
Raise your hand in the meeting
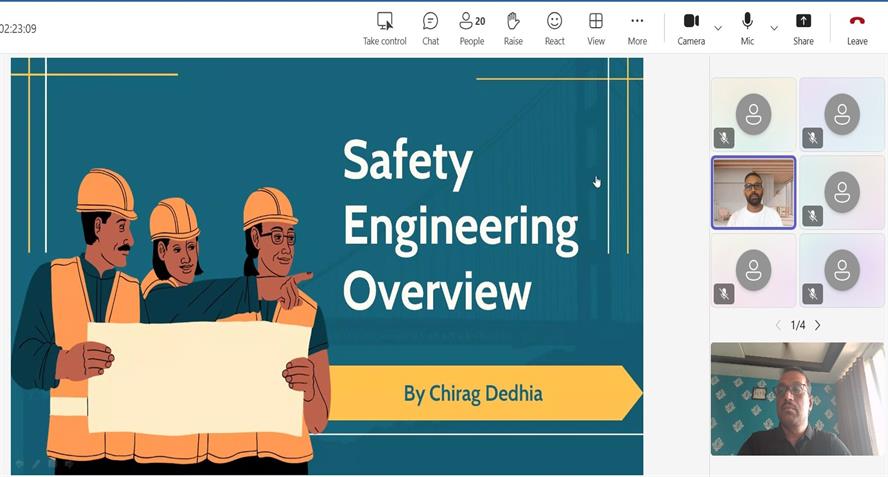[x=513, y=28]
